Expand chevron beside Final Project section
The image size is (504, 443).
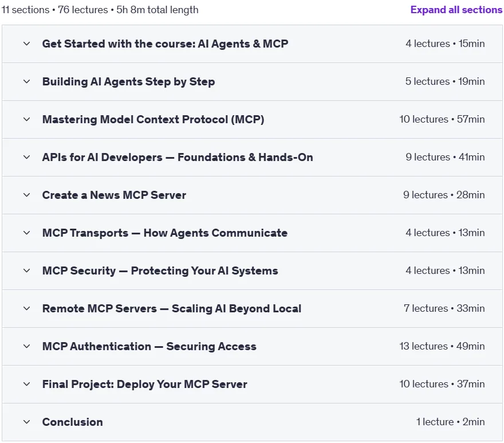(27, 384)
